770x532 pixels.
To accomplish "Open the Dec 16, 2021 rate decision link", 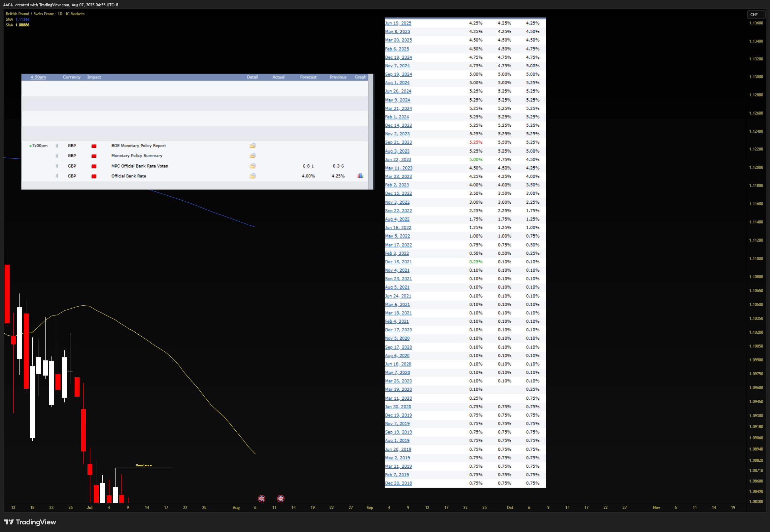I will 398,262.
